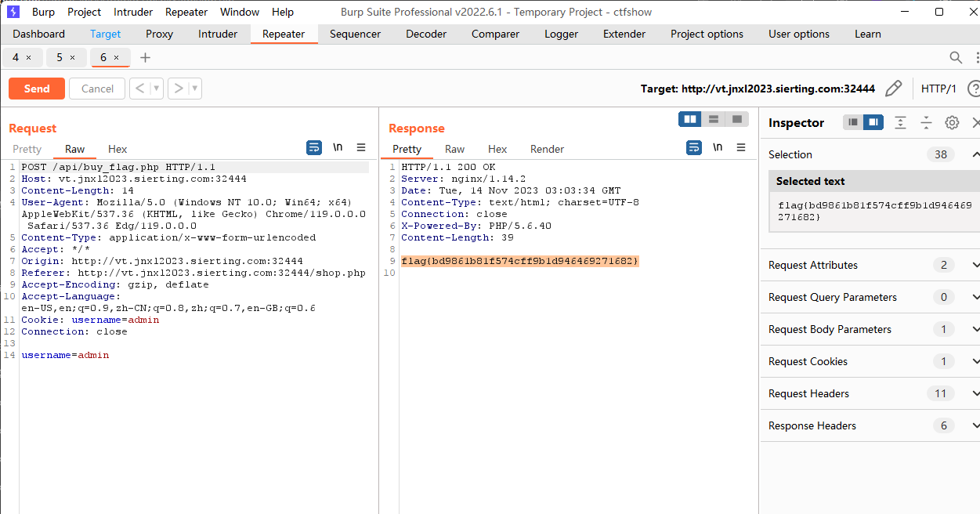
Task: Switch to the Decoder tab
Action: click(x=426, y=34)
